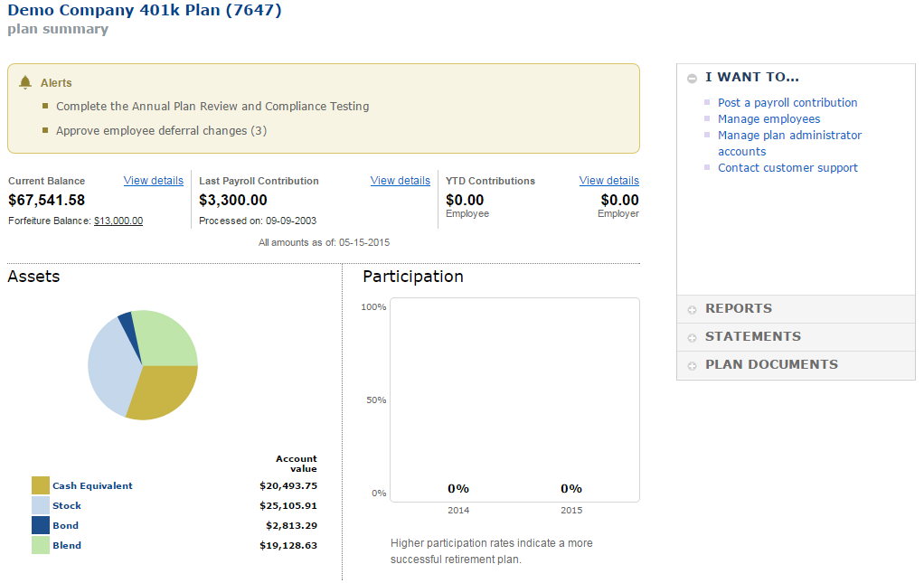
Task: Click the Blend legend color swatch
Action: pos(41,546)
